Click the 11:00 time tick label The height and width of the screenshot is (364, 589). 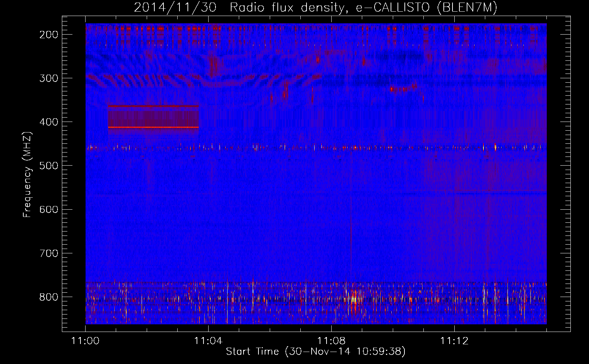(x=86, y=341)
